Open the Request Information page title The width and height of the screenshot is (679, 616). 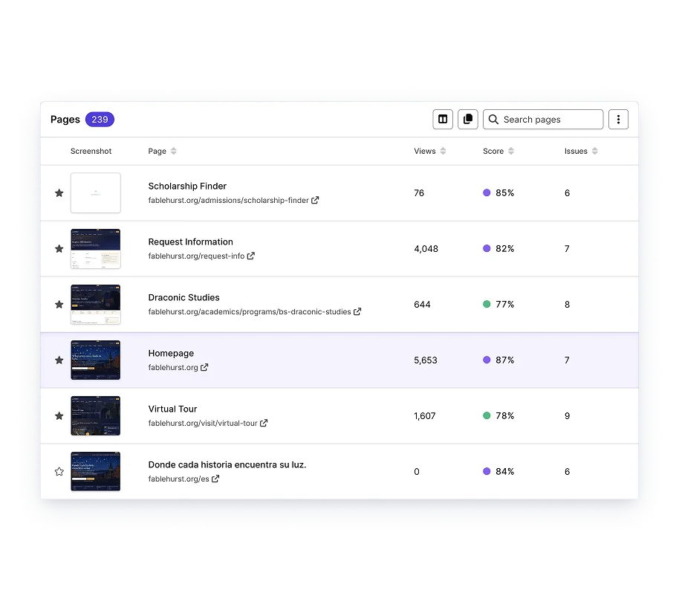coord(190,241)
